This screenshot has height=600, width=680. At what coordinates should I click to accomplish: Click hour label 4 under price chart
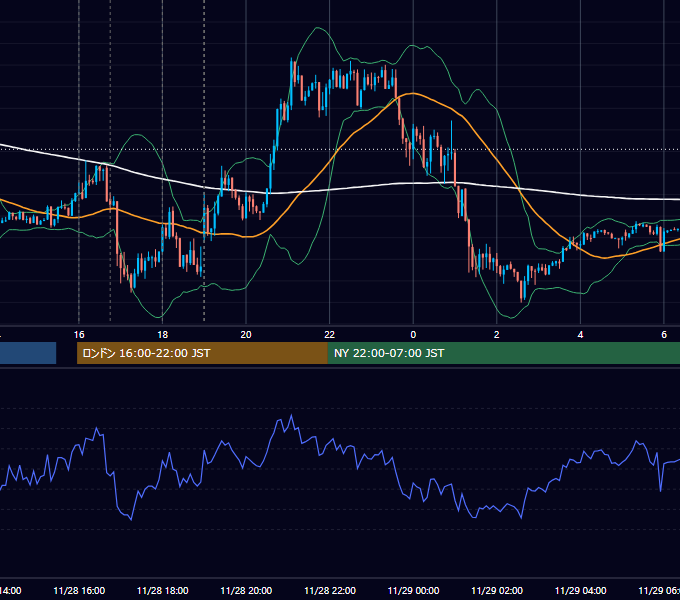pos(580,335)
